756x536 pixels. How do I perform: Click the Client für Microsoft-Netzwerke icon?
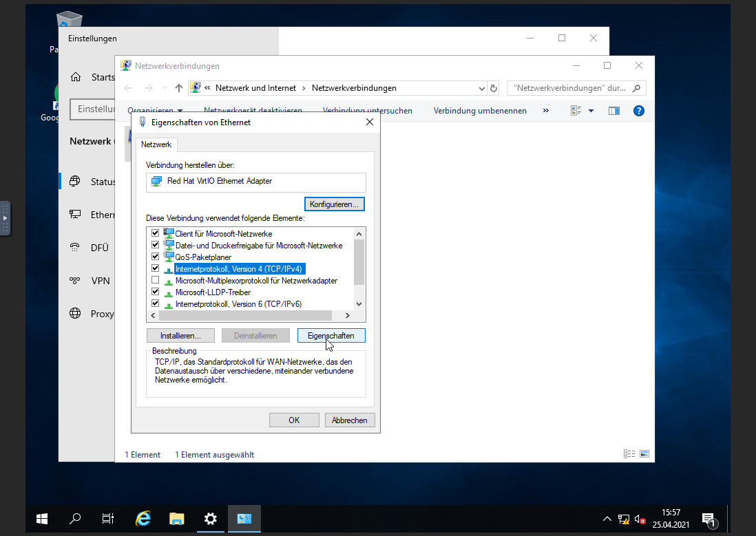tap(168, 233)
